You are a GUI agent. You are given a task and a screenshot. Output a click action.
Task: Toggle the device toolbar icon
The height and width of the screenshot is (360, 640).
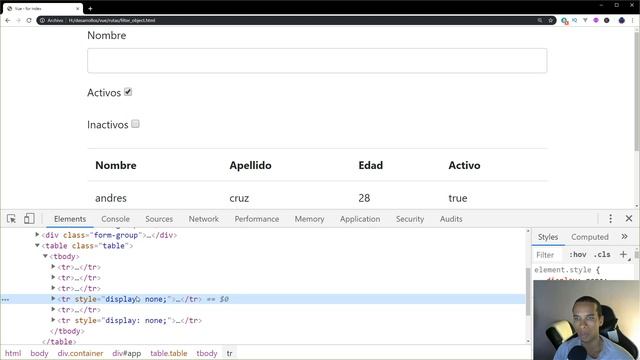[29, 219]
